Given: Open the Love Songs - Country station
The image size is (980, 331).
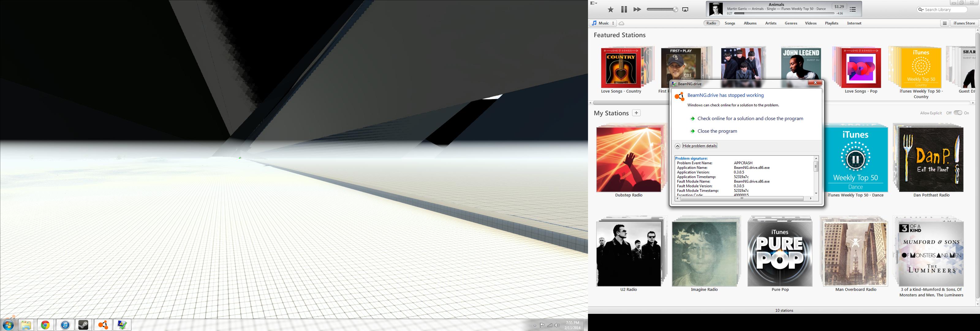Looking at the screenshot, I should 620,68.
